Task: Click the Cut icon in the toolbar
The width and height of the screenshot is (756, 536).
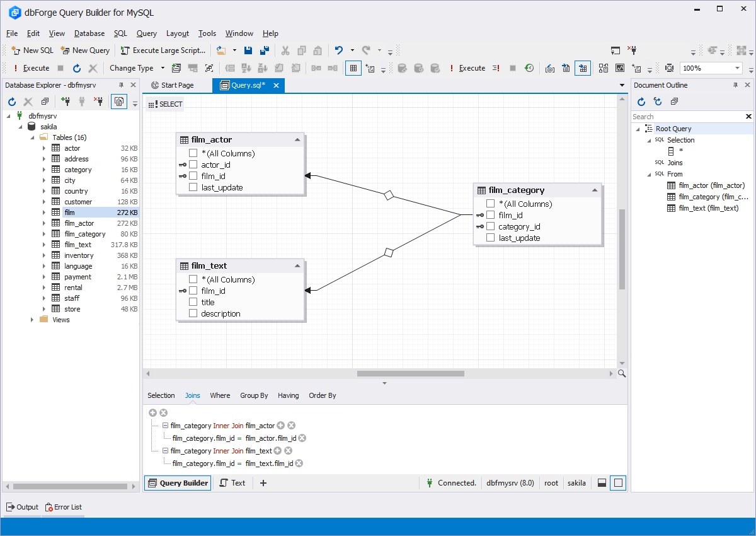Action: [x=285, y=50]
